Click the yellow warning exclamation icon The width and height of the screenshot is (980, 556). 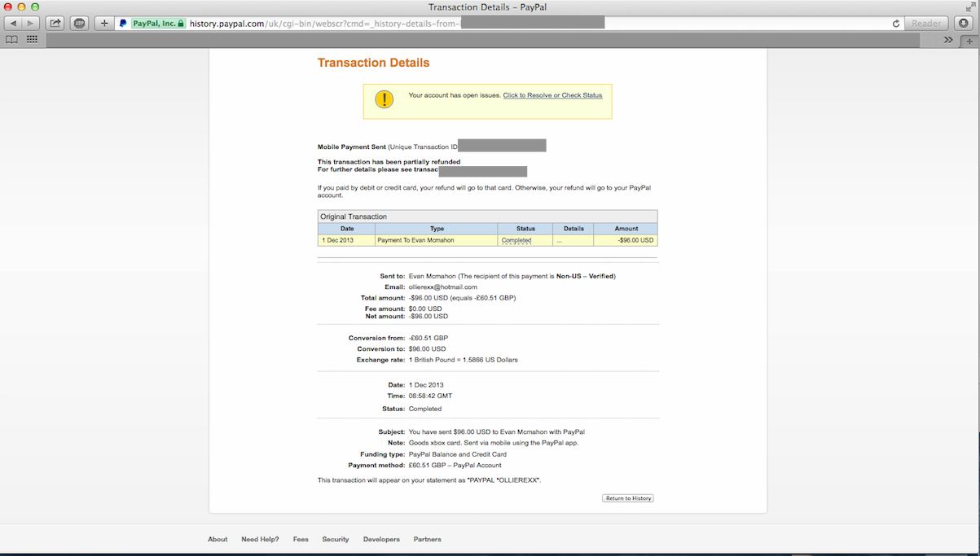[x=384, y=99]
